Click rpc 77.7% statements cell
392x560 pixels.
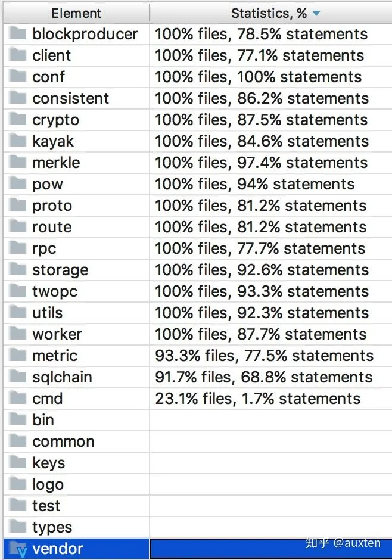pos(260,248)
